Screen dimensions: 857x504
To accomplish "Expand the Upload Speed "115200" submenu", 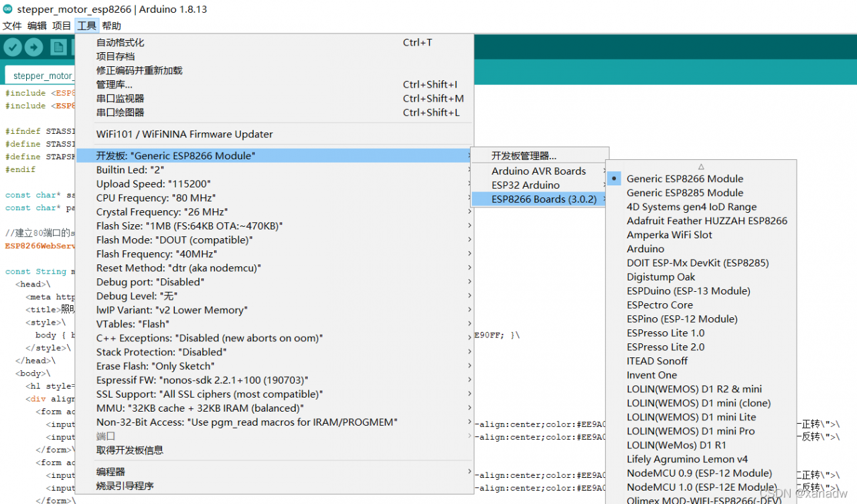I will (x=274, y=184).
